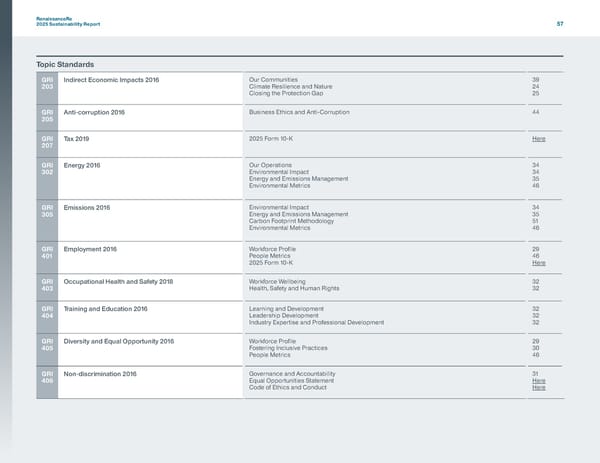600x463 pixels.
Task: Click 'Governance and Accountability'
Action: [x=292, y=374]
